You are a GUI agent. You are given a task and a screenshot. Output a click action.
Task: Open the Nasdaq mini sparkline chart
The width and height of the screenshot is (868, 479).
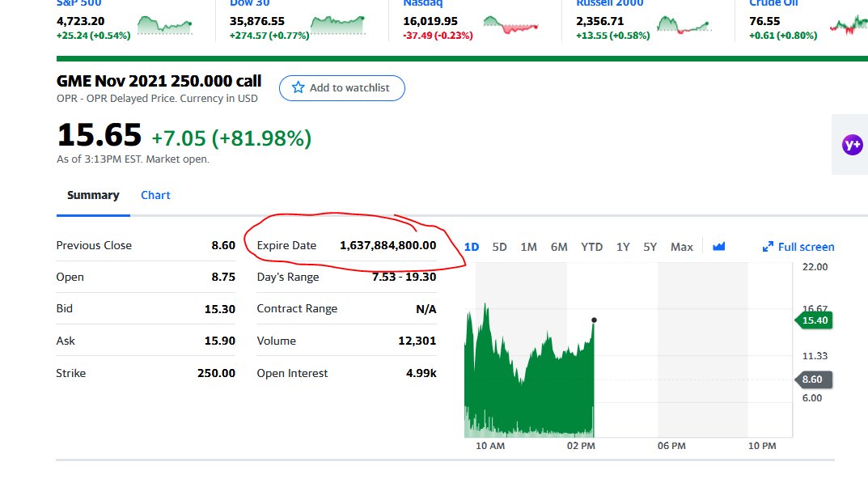click(x=510, y=25)
